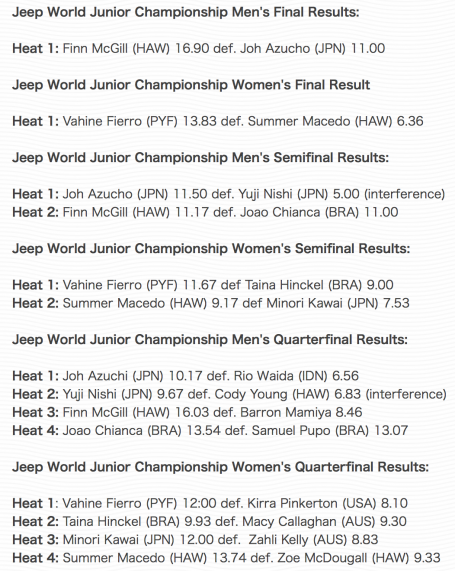Click the Women's Semifinal Results heading
The width and height of the screenshot is (455, 571).
(x=211, y=249)
